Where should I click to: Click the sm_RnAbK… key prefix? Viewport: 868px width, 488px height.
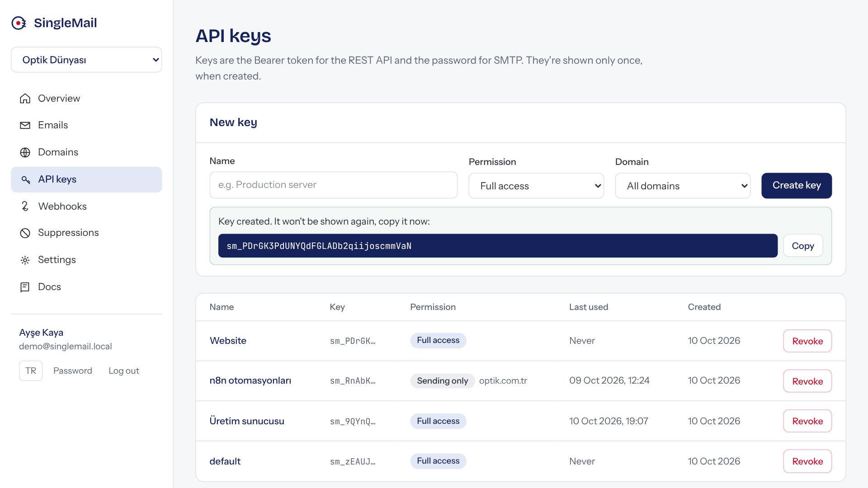point(353,381)
